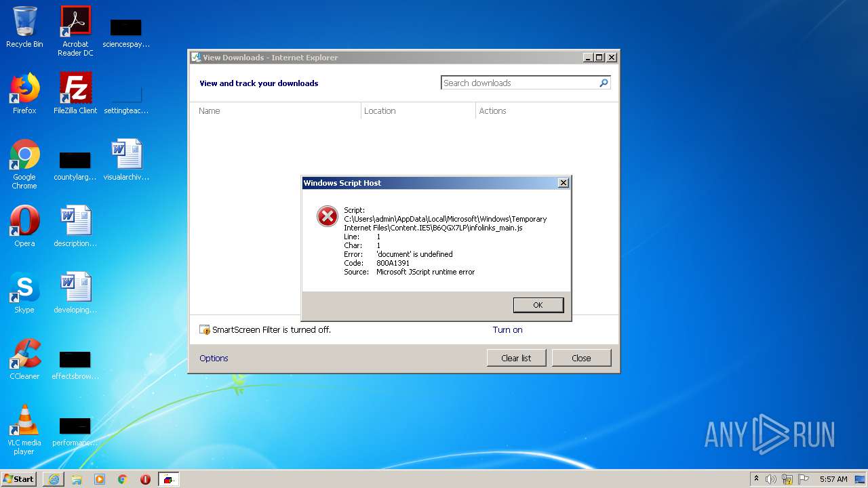Select the performanc desktop file
The width and height of the screenshot is (868, 488).
[75, 431]
